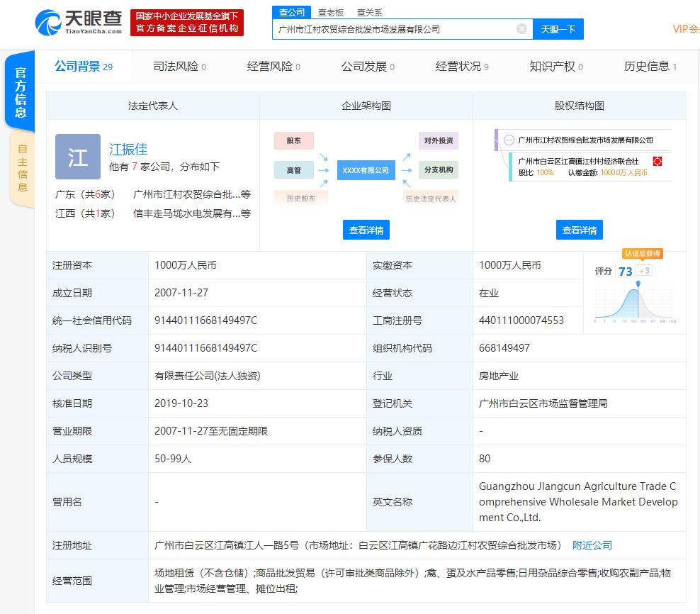Screen dimensions: 700x614
Task: Click the 广东（共6家）province entry
Action: (85, 194)
